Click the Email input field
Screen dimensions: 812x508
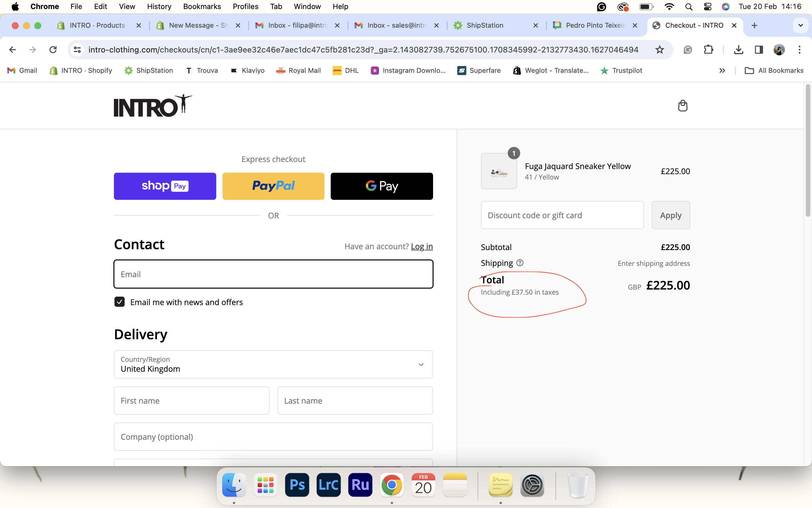point(273,274)
